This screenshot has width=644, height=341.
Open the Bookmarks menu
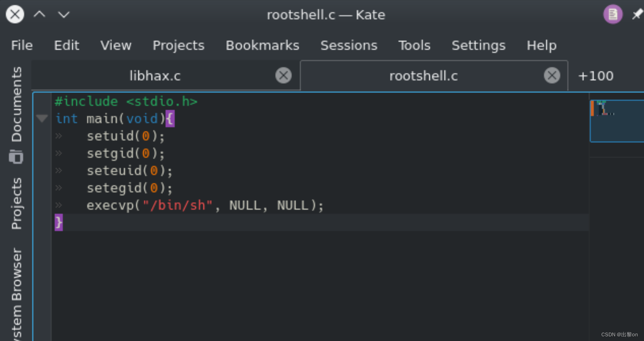coord(262,45)
